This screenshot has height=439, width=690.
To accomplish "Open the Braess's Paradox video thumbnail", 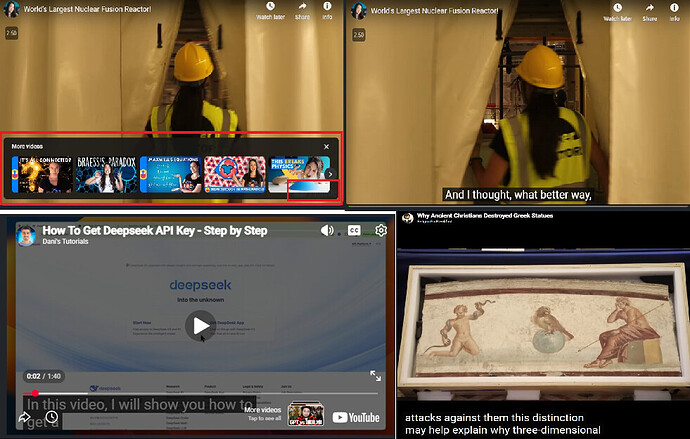I will pos(108,175).
